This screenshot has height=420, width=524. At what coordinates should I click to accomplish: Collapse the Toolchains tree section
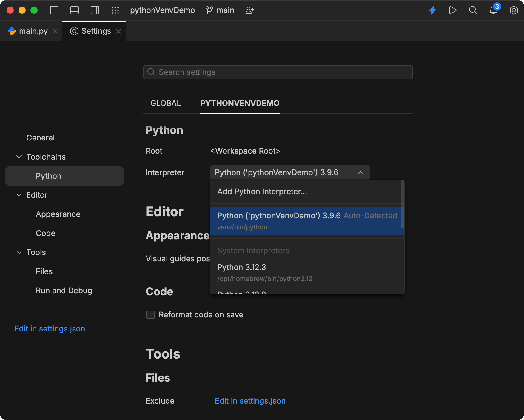(x=19, y=157)
